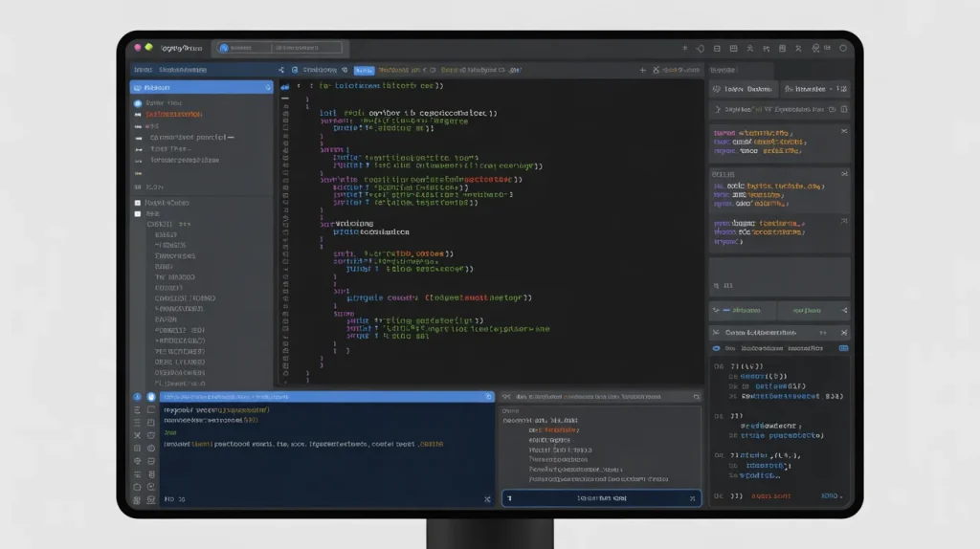Clear the blue-outlined input with its X

click(693, 498)
